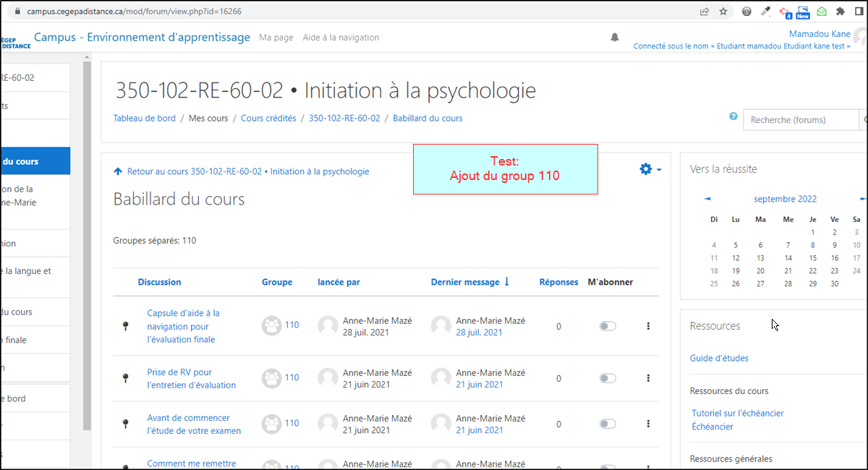Image resolution: width=868 pixels, height=470 pixels.
Task: Click the left sidebar vertical scrollbar
Action: [88, 246]
